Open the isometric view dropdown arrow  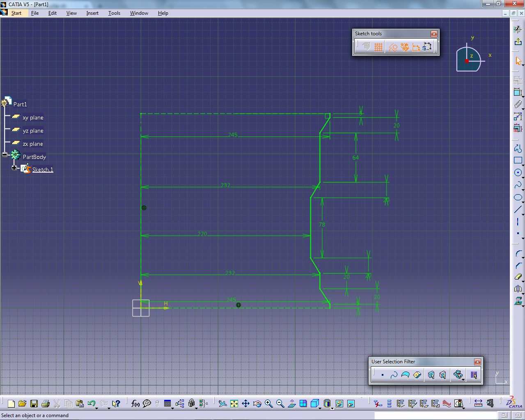pos(321,408)
